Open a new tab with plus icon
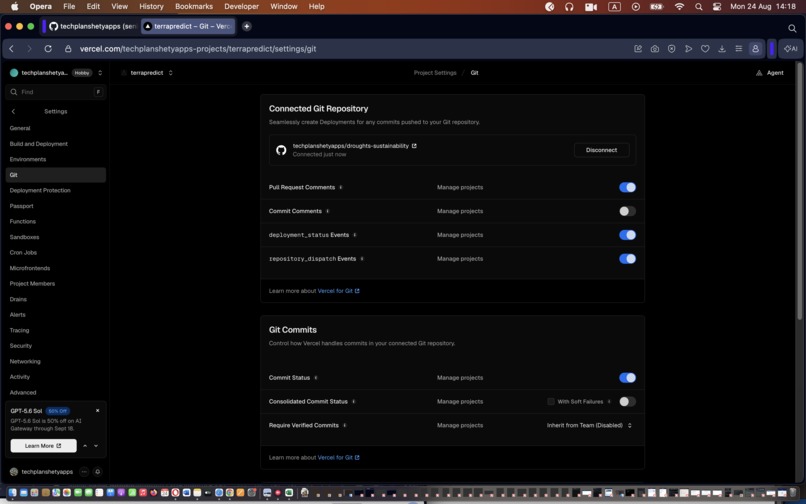806x504 pixels. tap(247, 26)
